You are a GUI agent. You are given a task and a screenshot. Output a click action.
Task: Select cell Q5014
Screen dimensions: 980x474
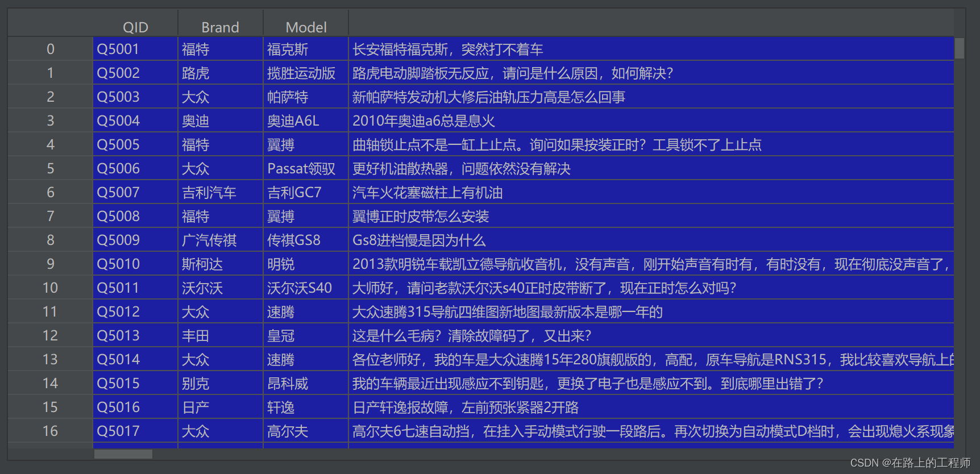tap(135, 360)
